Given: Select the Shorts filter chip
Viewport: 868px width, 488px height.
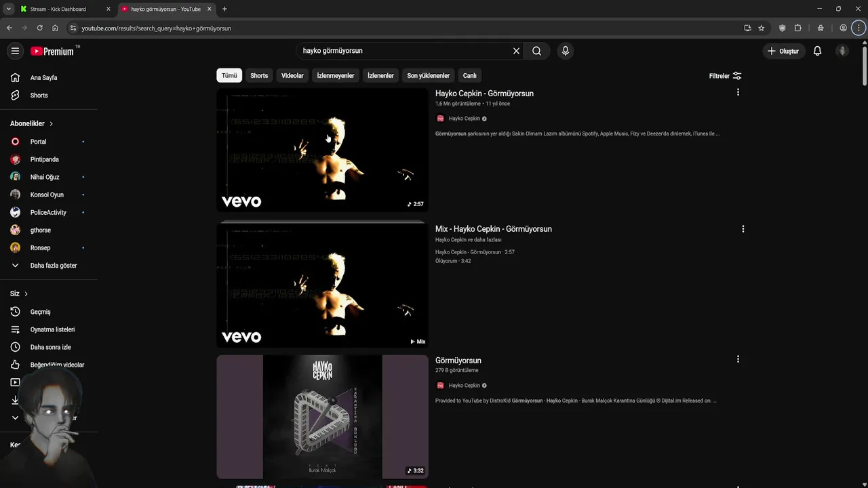Looking at the screenshot, I should pyautogui.click(x=259, y=75).
